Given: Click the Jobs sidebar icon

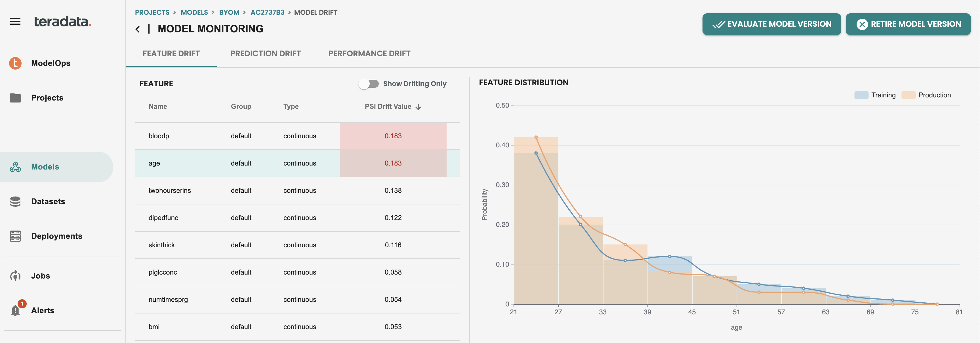Looking at the screenshot, I should pyautogui.click(x=15, y=276).
